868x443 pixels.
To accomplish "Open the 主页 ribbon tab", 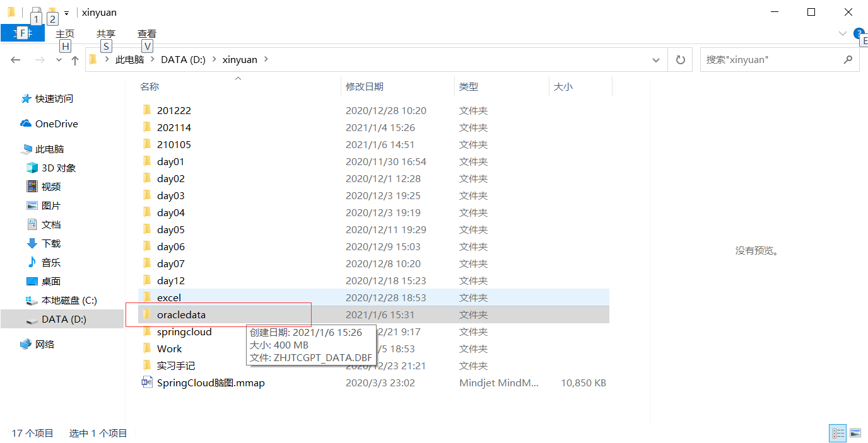I will 65,33.
